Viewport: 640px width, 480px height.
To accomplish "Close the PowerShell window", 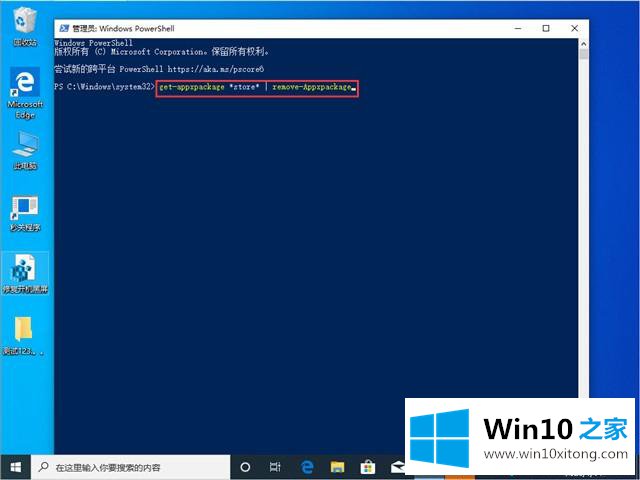I will (574, 29).
